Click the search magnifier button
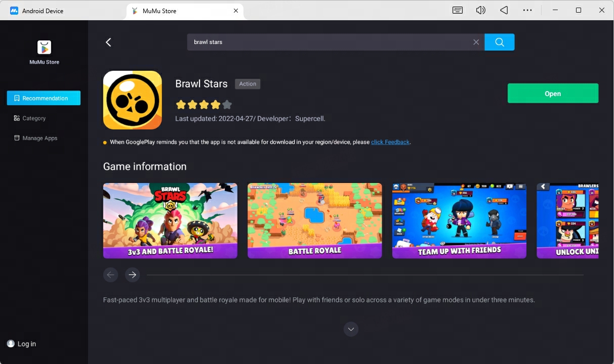 (x=499, y=42)
